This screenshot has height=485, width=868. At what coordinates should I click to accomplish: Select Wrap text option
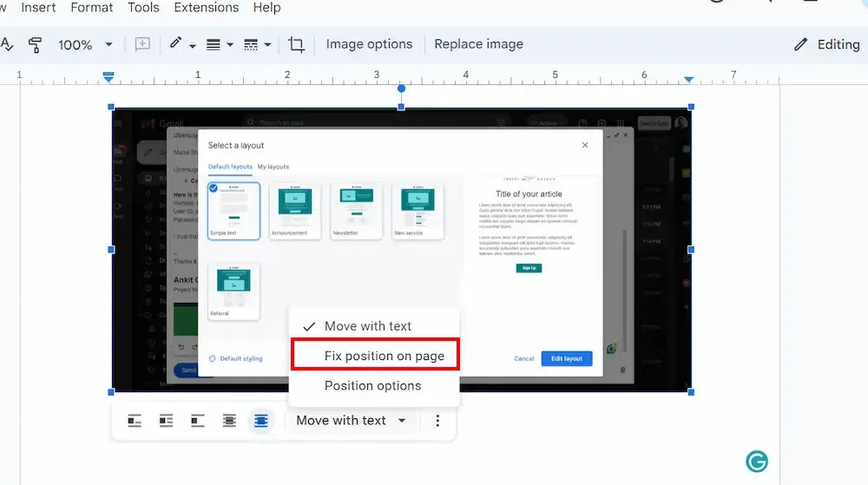pyautogui.click(x=166, y=421)
